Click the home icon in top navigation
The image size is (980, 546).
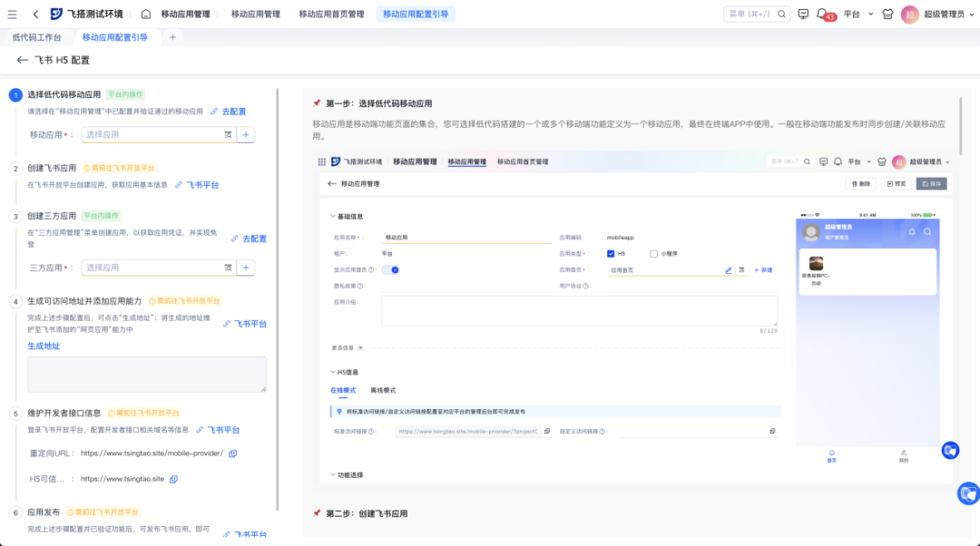pos(145,14)
